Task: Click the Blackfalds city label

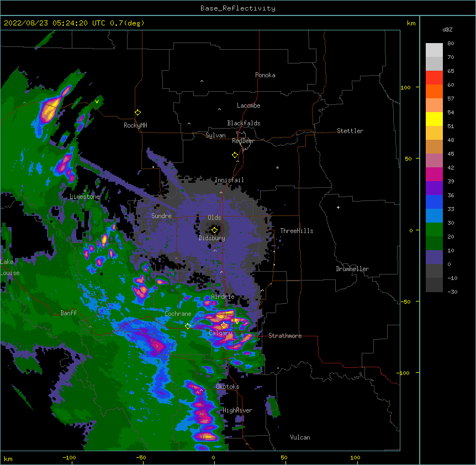Action: point(244,123)
